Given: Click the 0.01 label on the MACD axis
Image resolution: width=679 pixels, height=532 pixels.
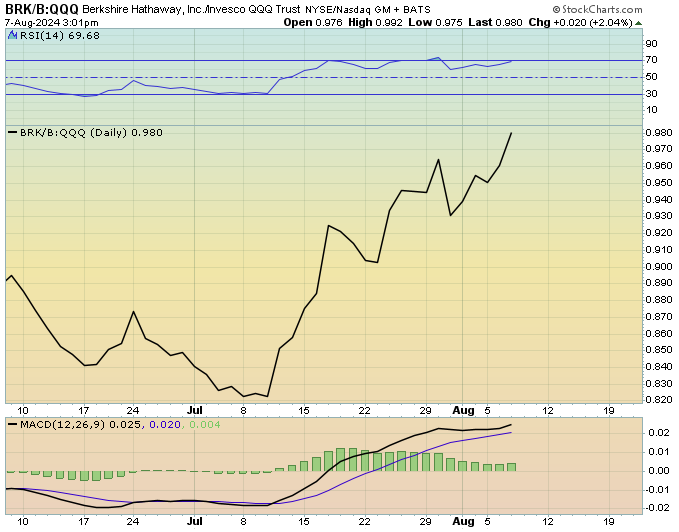Looking at the screenshot, I should click(x=659, y=452).
